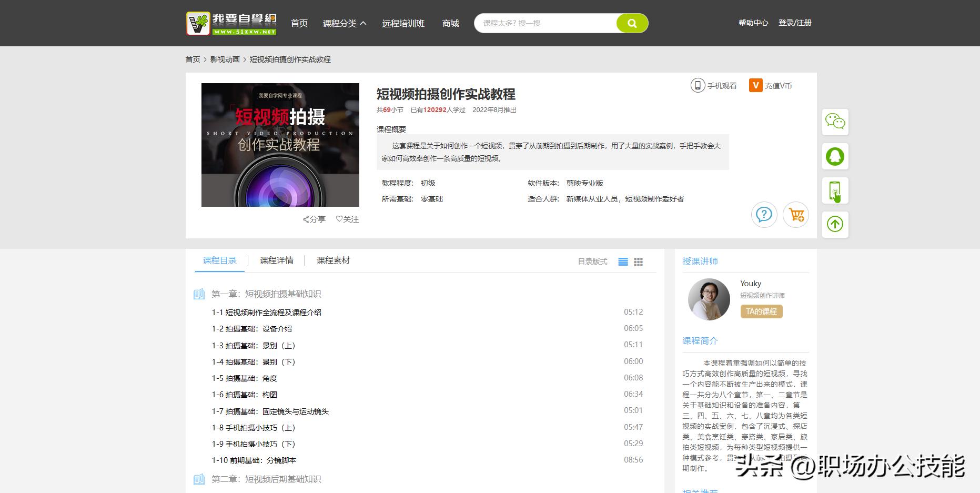Click the back-to-top arrow icon
The height and width of the screenshot is (493, 980).
point(835,224)
